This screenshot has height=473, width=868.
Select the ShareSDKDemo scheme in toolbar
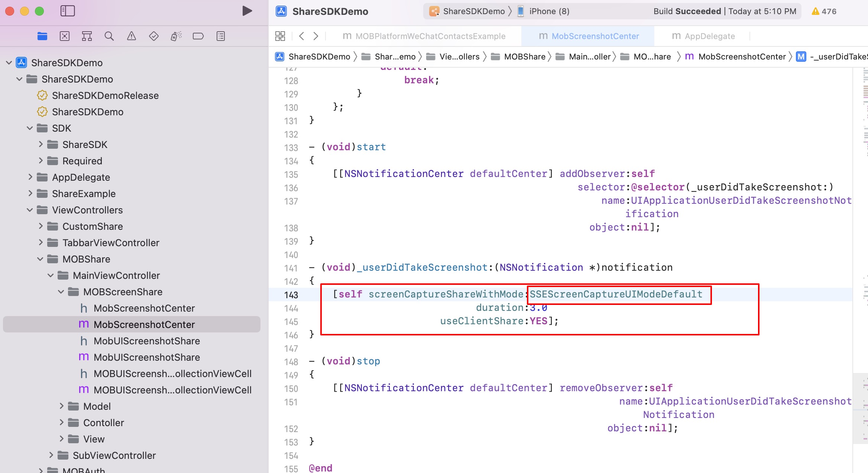[x=467, y=11]
